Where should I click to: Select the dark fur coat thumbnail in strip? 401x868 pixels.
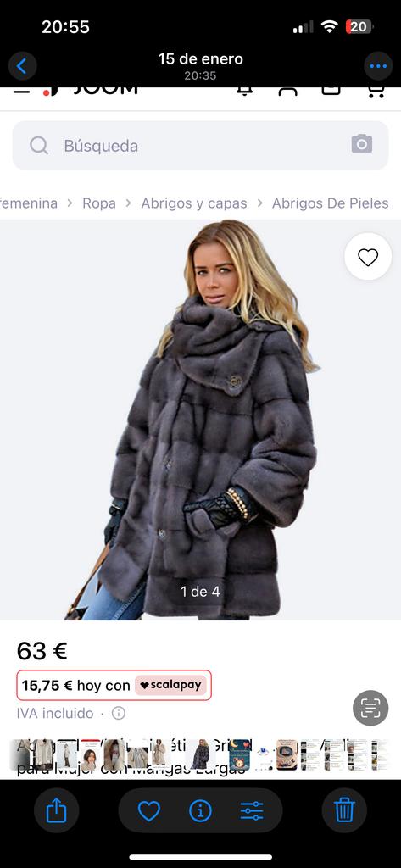tap(200, 754)
